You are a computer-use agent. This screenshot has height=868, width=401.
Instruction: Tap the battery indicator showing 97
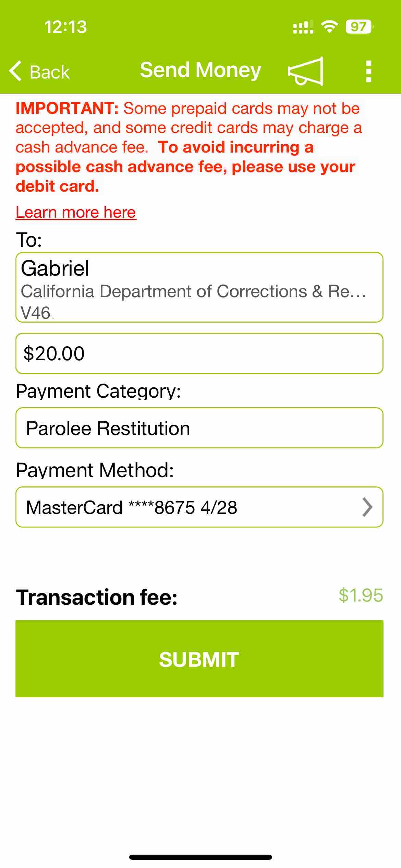359,27
